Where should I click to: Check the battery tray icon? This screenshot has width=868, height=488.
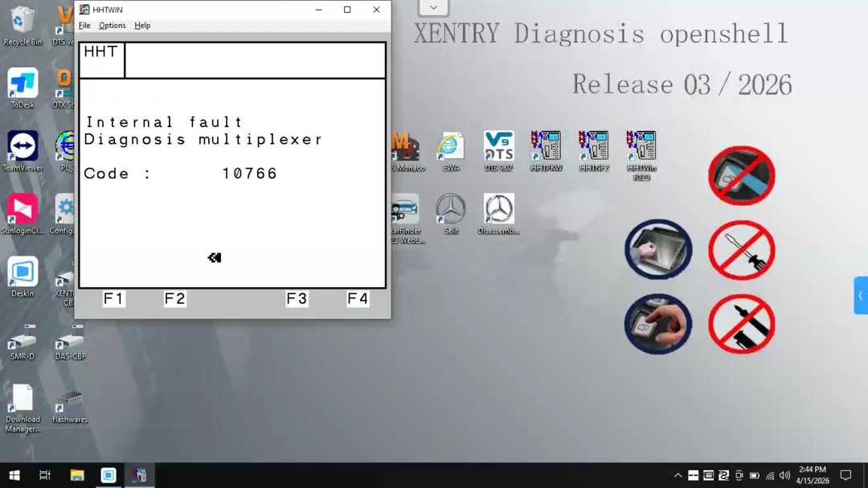(x=754, y=475)
